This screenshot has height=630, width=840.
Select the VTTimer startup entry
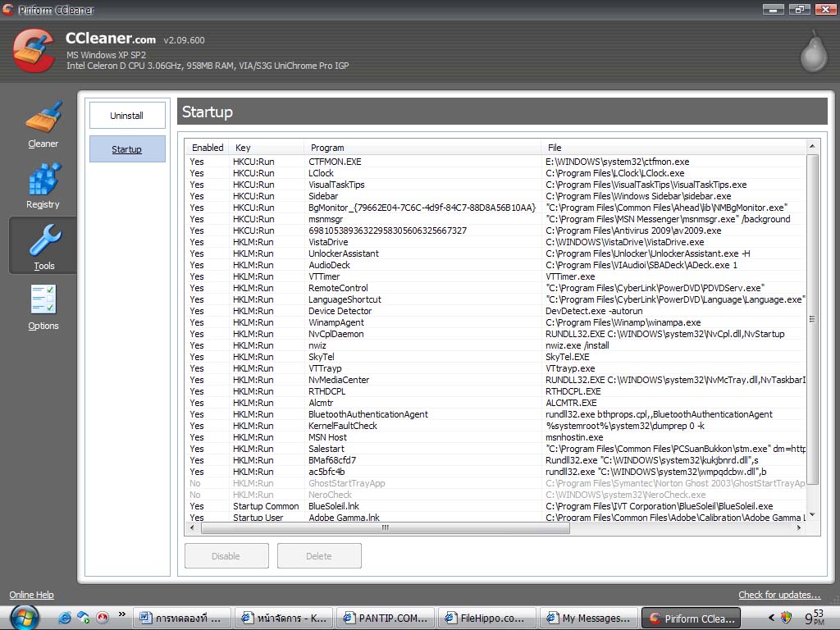tap(495, 276)
